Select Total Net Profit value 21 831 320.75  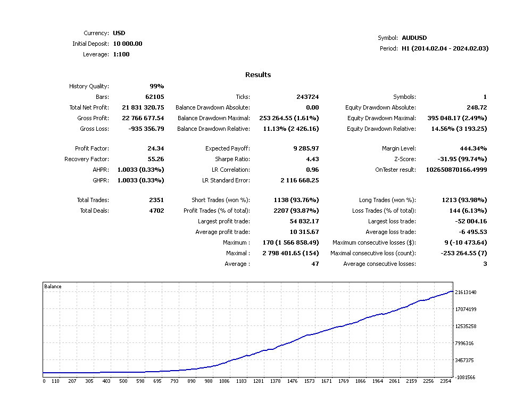pyautogui.click(x=143, y=107)
